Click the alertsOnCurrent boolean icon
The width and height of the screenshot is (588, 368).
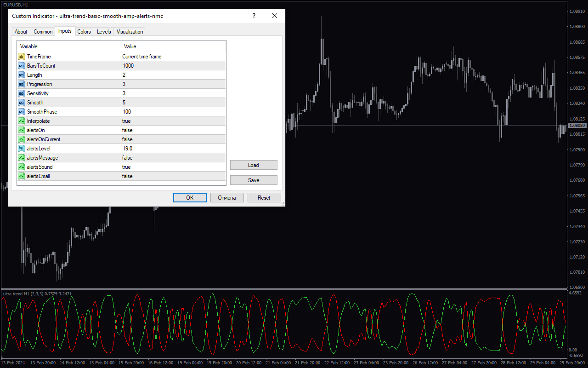[x=21, y=139]
